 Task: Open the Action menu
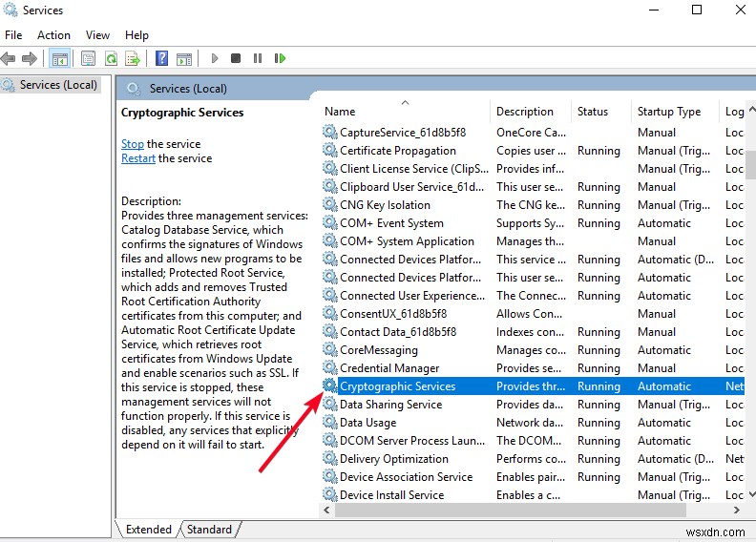click(54, 35)
